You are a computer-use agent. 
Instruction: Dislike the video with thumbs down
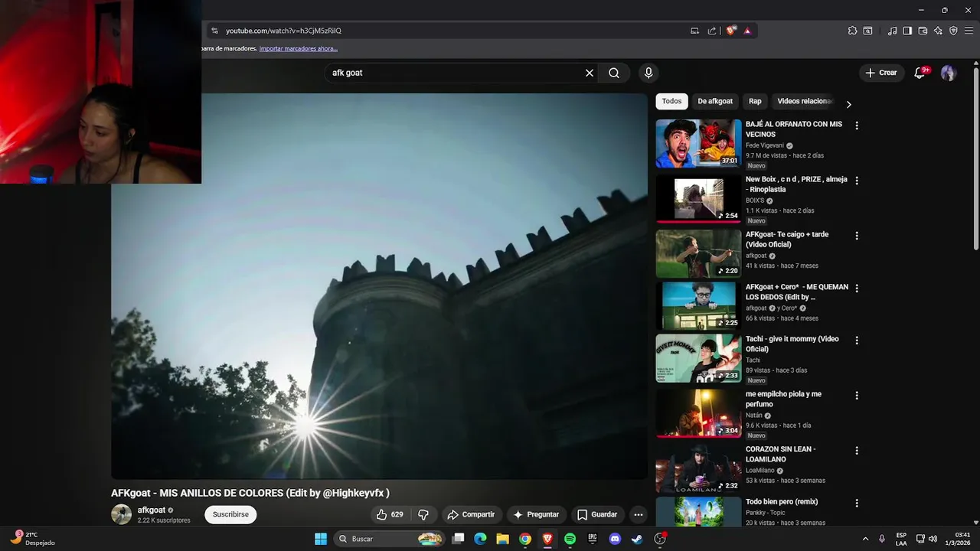(x=423, y=514)
